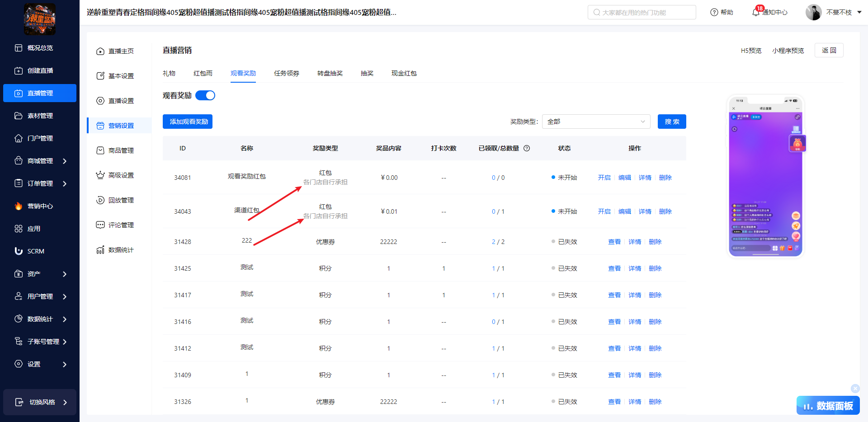
Task: Click the enable link for reward 34081
Action: click(604, 178)
